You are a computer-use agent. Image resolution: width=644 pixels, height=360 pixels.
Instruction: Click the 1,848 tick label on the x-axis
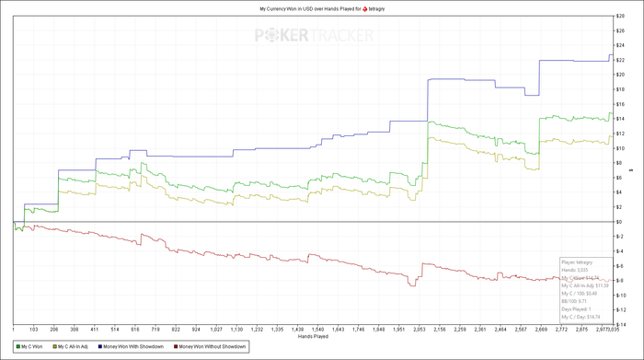[x=379, y=330]
